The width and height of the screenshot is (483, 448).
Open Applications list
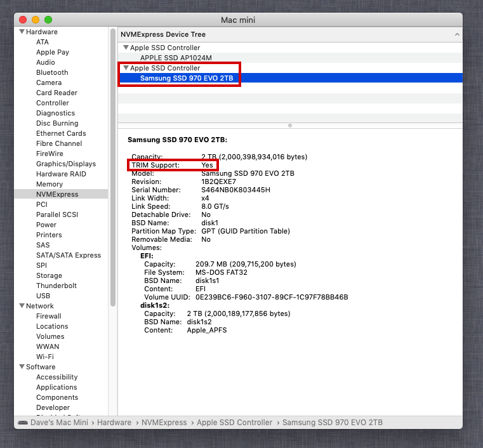click(x=56, y=387)
